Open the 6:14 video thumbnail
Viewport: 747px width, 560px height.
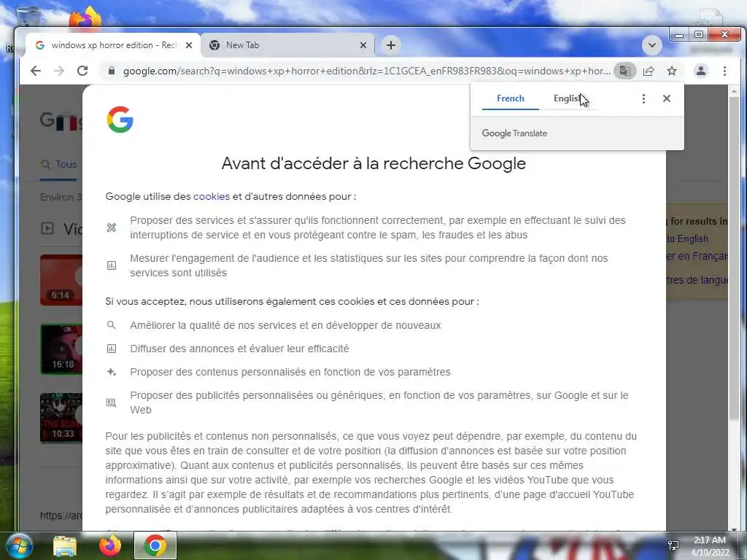[61, 280]
